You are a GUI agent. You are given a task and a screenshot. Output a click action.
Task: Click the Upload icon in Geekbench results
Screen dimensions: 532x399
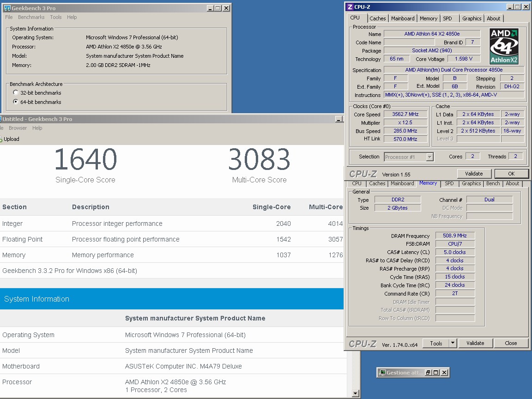tap(1, 139)
